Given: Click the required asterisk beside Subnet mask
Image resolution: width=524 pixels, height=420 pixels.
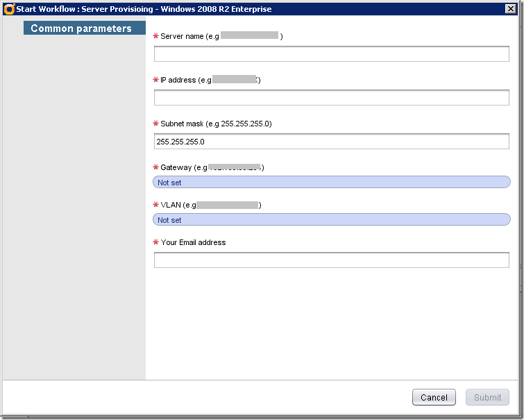Looking at the screenshot, I should pyautogui.click(x=156, y=124).
